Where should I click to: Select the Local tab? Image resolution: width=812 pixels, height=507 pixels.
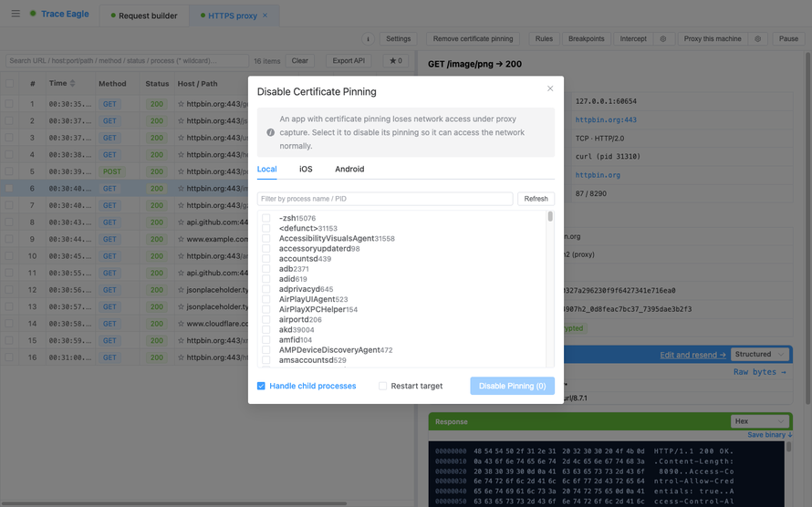(x=266, y=170)
